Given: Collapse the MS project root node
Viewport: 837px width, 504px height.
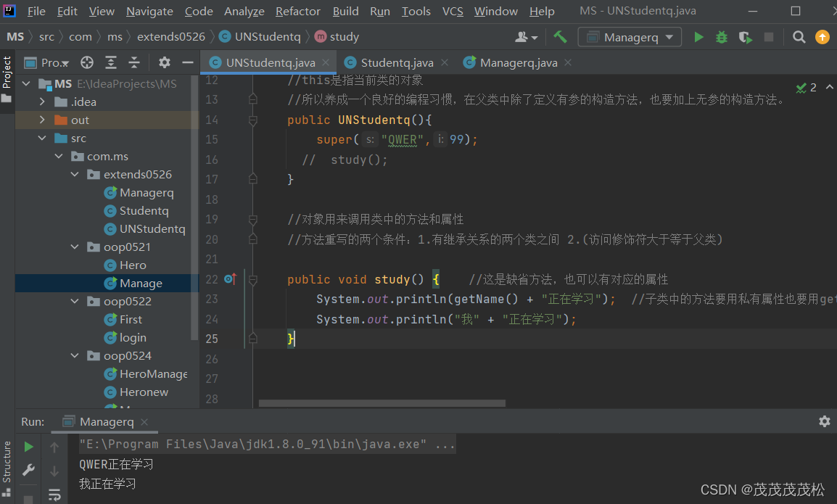Looking at the screenshot, I should (x=26, y=84).
